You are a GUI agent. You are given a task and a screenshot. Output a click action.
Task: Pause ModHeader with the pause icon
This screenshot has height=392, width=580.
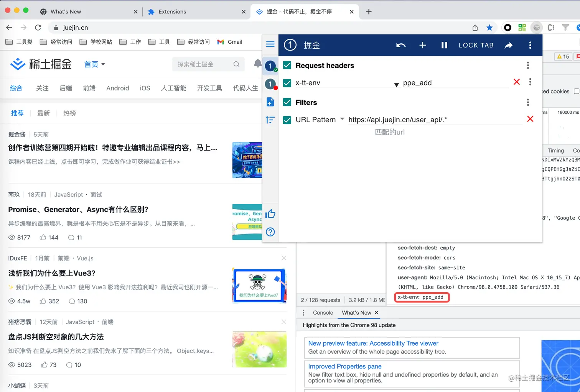click(x=444, y=45)
